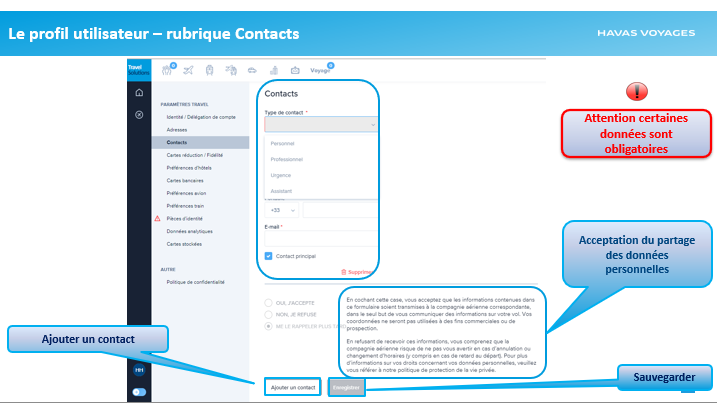Select the OUI, J'ACCEPTE radio button

(x=268, y=301)
